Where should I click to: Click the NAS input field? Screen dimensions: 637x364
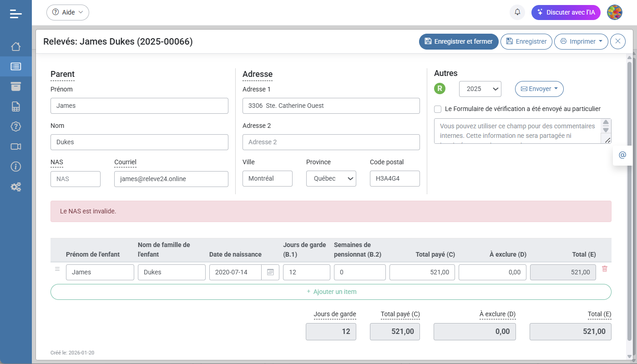click(x=76, y=179)
